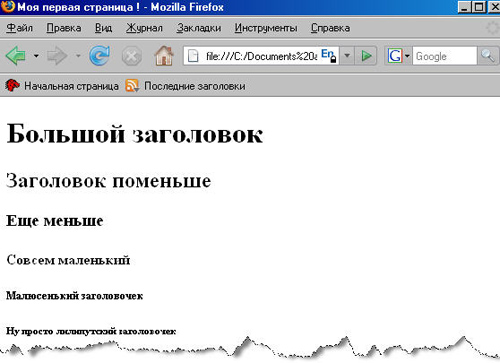The width and height of the screenshot is (500, 363).
Task: Open the Справка menu
Action: point(330,28)
